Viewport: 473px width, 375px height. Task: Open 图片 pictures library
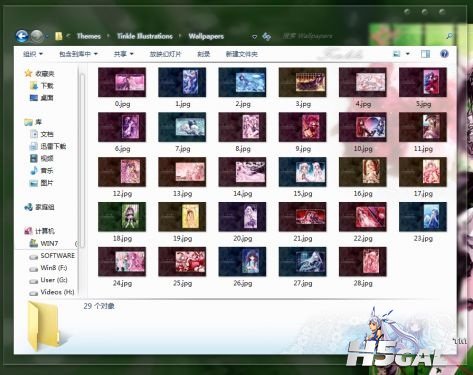pos(42,183)
